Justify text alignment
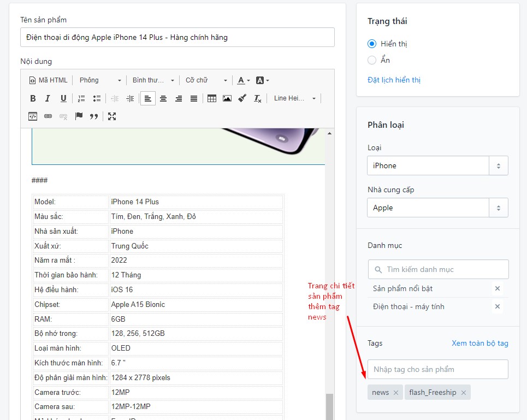The image size is (527, 420). click(x=194, y=98)
